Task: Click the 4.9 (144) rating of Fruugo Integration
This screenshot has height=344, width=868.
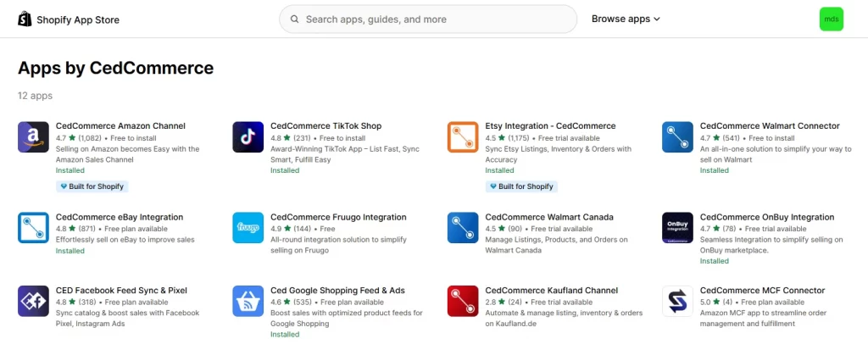Action: (x=291, y=229)
